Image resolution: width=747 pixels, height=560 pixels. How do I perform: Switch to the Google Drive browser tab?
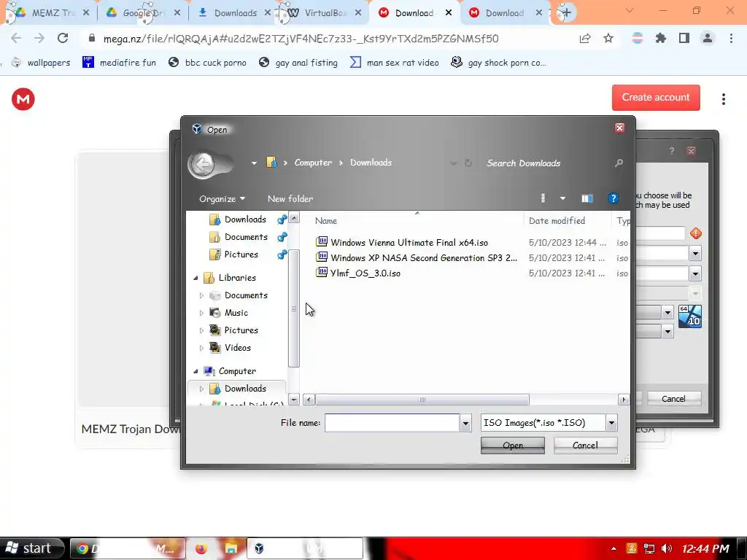142,13
